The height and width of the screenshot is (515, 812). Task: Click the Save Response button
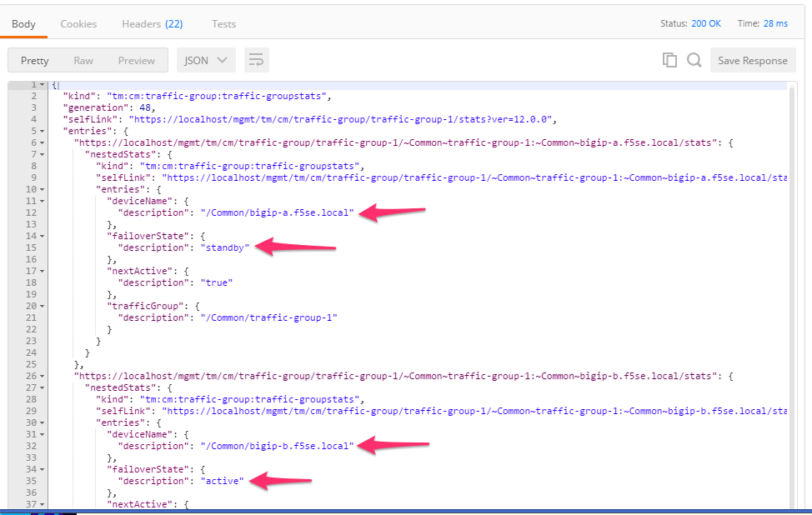coord(753,60)
